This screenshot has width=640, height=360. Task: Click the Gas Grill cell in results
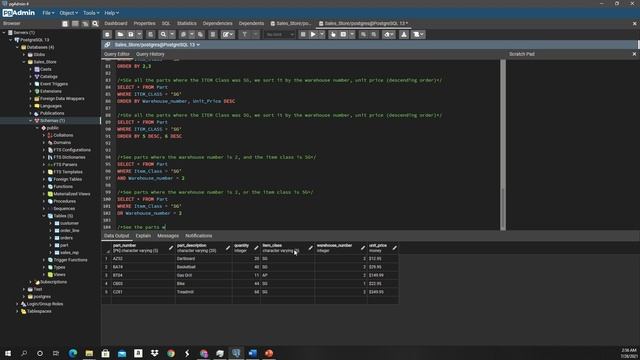coord(204,276)
